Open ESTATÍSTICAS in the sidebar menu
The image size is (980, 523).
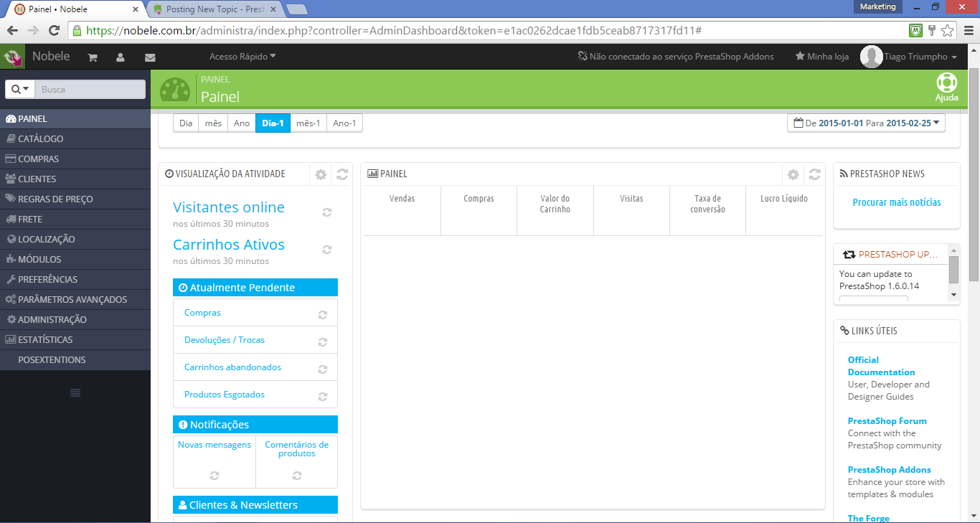pos(75,339)
